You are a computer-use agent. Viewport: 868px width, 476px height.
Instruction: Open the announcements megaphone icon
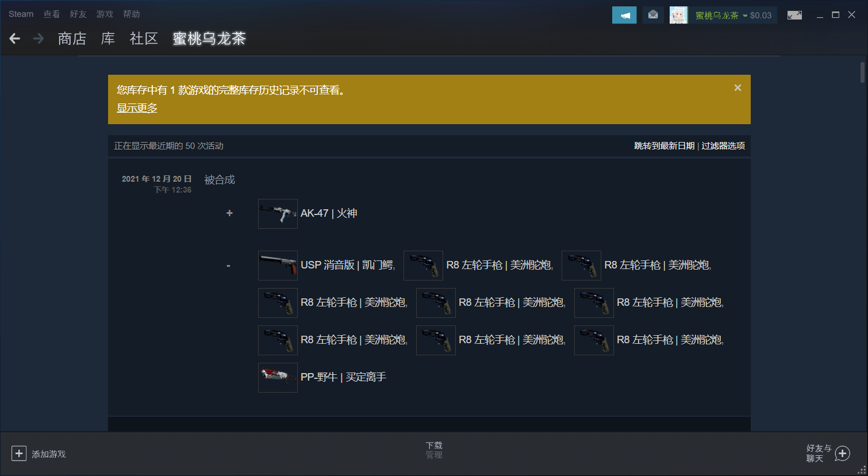point(624,15)
